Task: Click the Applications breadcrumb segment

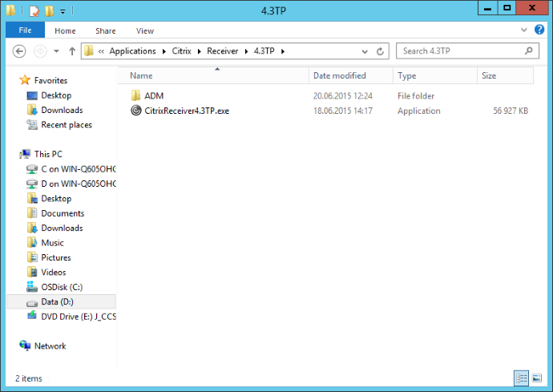Action: [132, 51]
